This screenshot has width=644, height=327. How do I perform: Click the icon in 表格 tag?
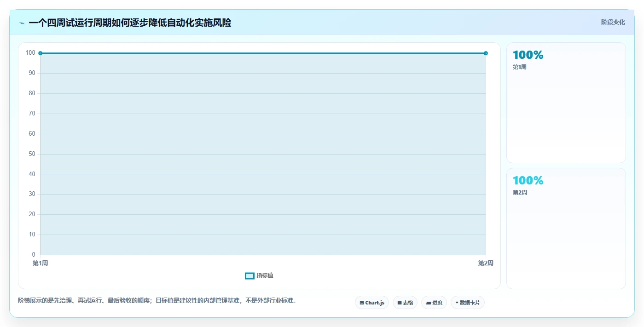point(400,303)
